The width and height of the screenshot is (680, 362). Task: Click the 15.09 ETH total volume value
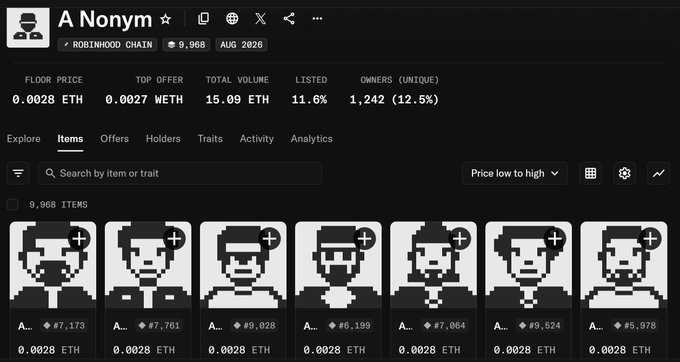[237, 100]
